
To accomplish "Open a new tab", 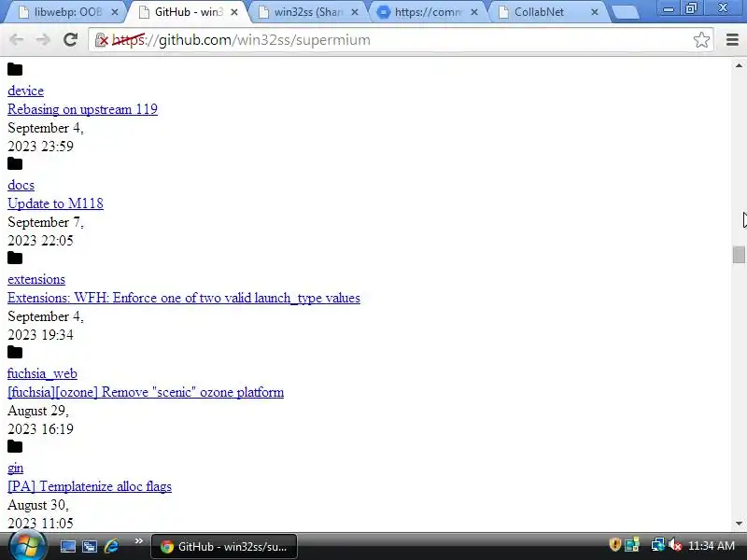I will coord(625,12).
